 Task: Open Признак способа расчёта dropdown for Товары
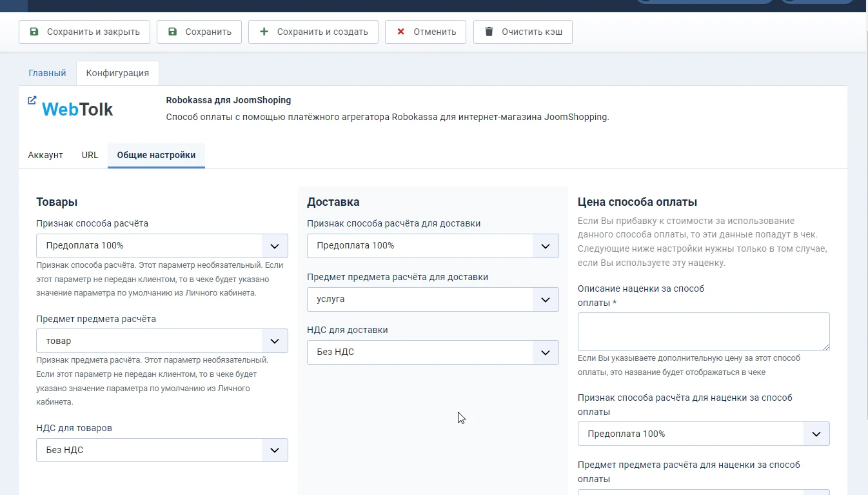point(162,246)
